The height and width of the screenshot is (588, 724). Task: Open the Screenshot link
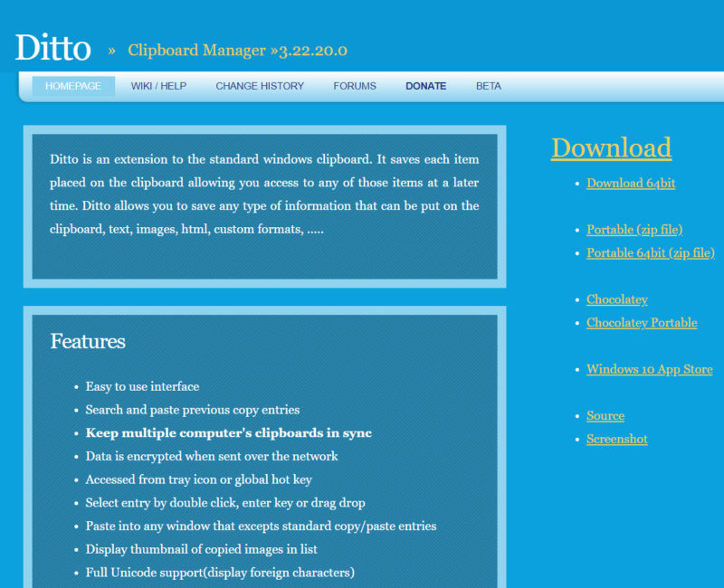[617, 439]
